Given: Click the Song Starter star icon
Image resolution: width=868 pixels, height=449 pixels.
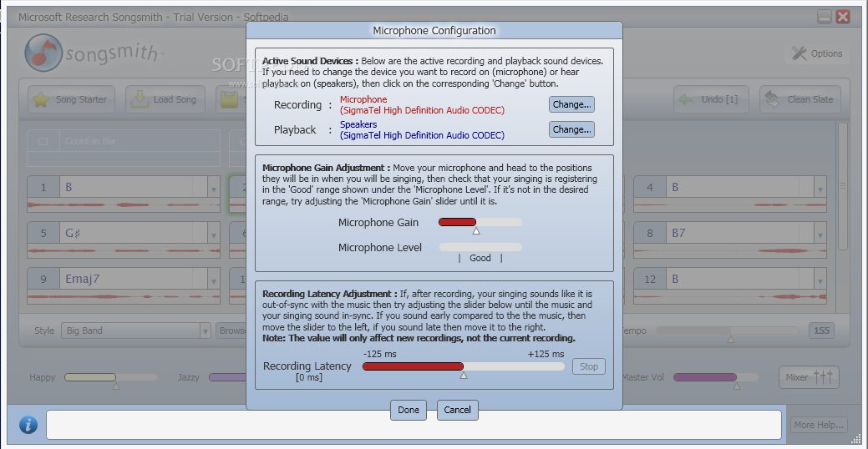Looking at the screenshot, I should (x=40, y=99).
